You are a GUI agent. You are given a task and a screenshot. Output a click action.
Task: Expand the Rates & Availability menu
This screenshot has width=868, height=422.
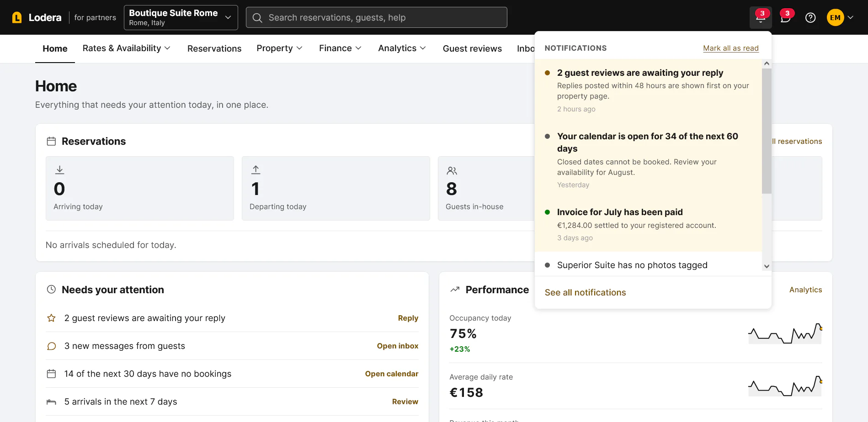coord(126,48)
